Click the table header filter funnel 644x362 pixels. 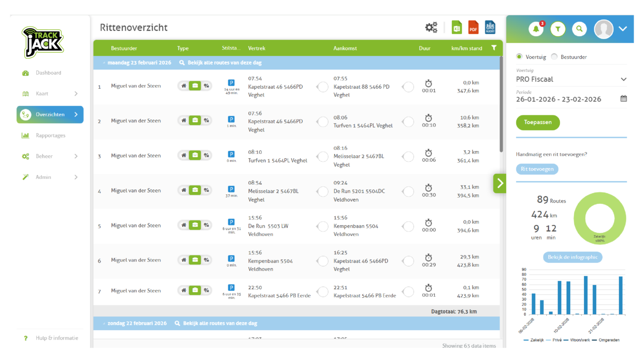click(494, 48)
